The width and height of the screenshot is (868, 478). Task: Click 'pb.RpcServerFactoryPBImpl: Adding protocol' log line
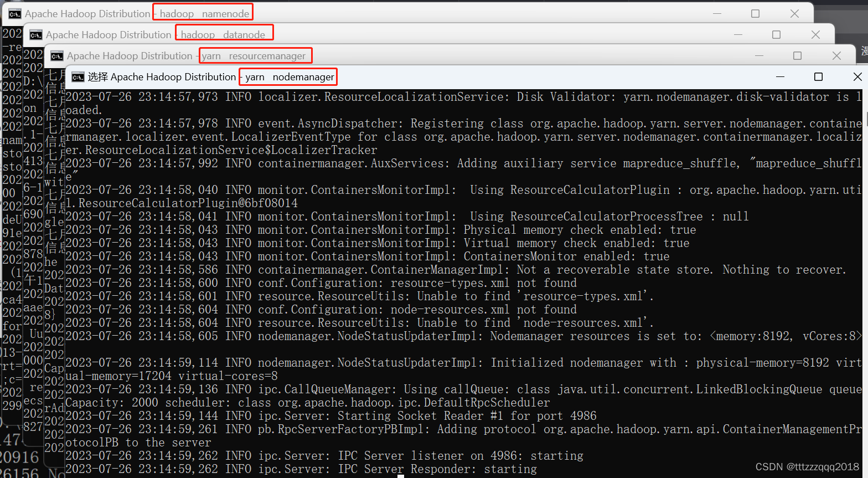click(x=464, y=436)
